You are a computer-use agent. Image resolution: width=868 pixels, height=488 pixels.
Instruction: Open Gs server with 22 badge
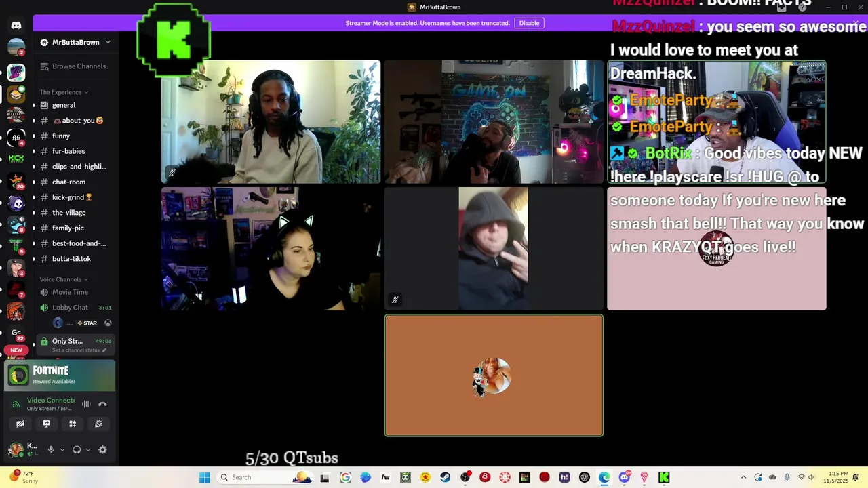tap(16, 333)
